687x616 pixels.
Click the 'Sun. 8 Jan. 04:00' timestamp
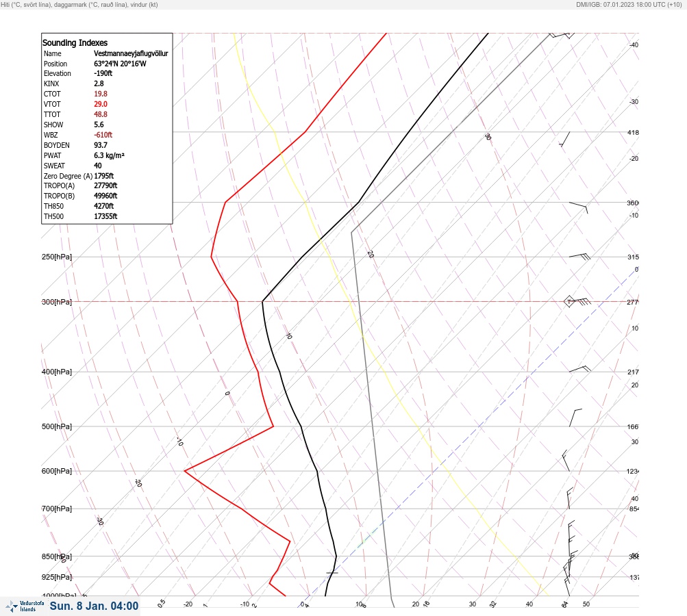coord(94,606)
